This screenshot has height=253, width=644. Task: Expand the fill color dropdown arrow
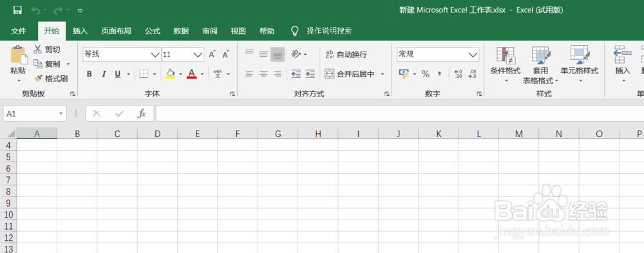[x=180, y=74]
